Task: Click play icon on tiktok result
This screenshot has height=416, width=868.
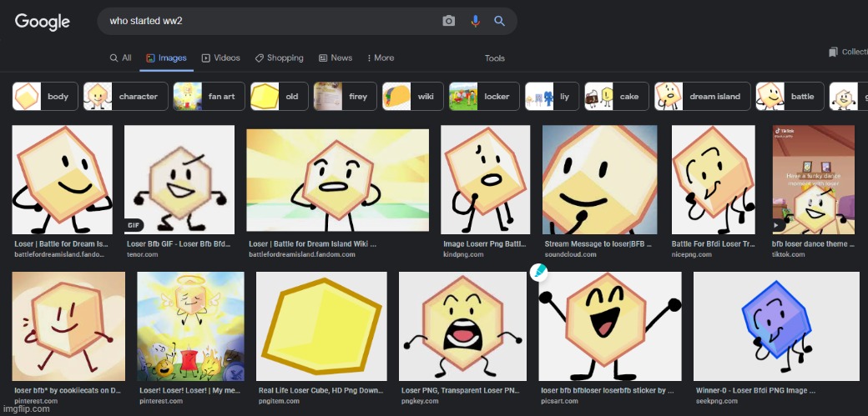Action: coord(776,225)
